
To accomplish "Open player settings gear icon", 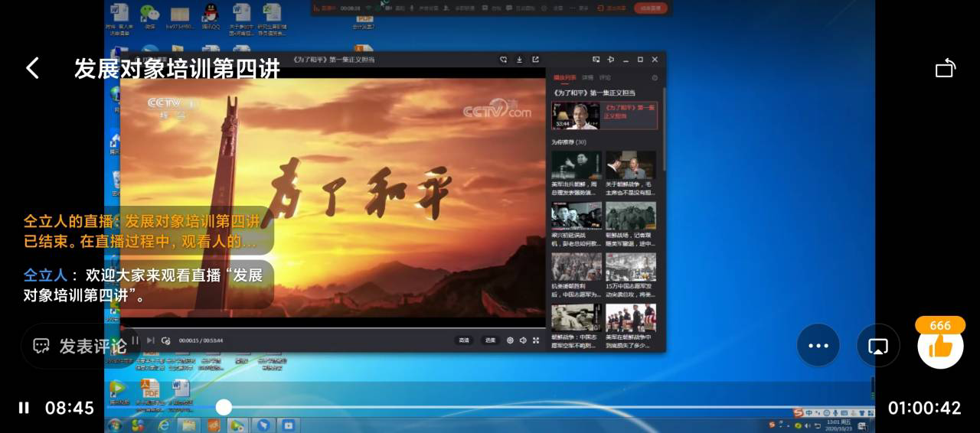I will [x=510, y=340].
